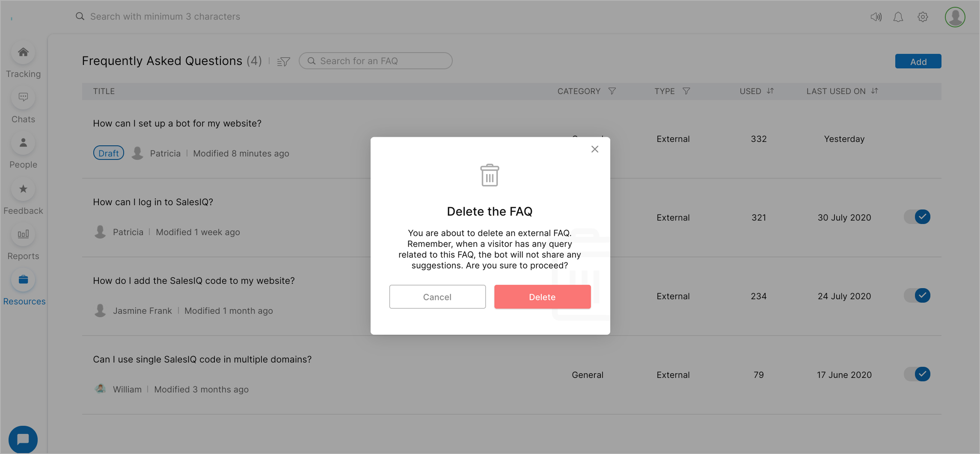This screenshot has width=980, height=454.
Task: Click the used count 79
Action: pyautogui.click(x=759, y=375)
